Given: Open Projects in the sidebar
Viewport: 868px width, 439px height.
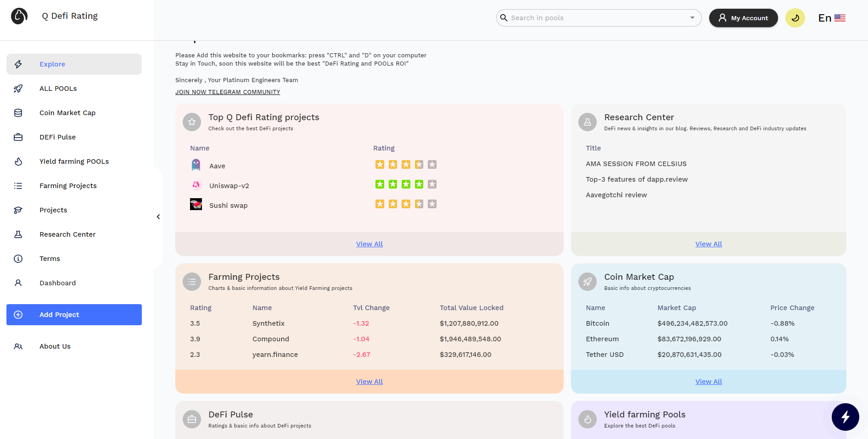Looking at the screenshot, I should coord(74,210).
